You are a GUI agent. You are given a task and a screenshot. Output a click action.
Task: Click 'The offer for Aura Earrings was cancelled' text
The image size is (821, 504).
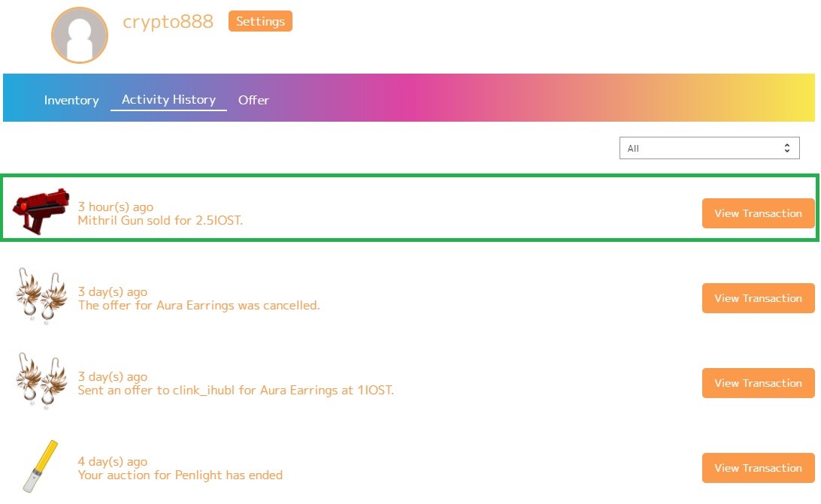[x=199, y=305]
